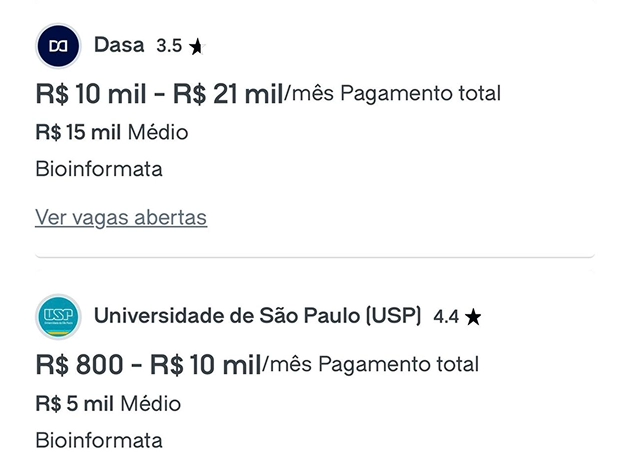The image size is (630, 472).
Task: Click the USP university logo
Action: [58, 317]
